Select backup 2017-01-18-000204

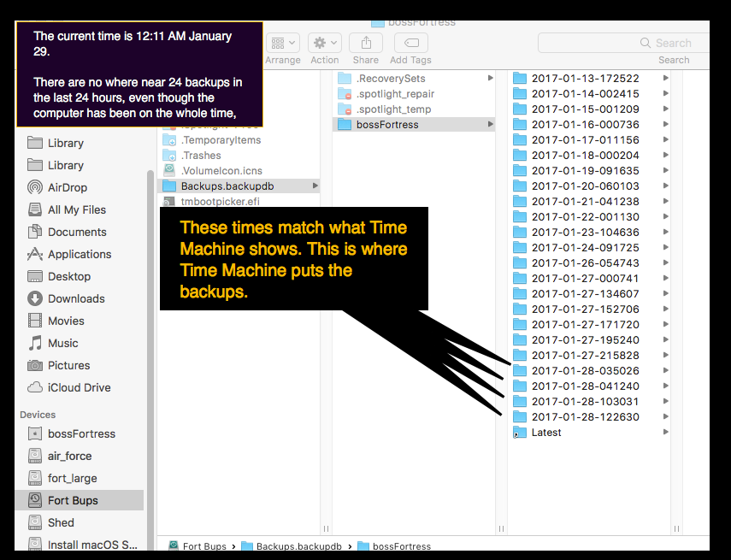coord(590,156)
